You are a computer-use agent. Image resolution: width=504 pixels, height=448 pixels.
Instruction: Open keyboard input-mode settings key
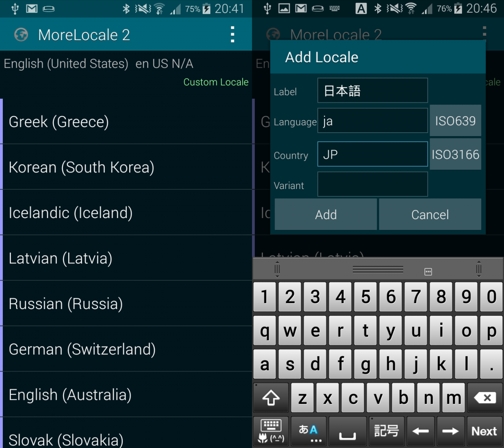(271, 431)
